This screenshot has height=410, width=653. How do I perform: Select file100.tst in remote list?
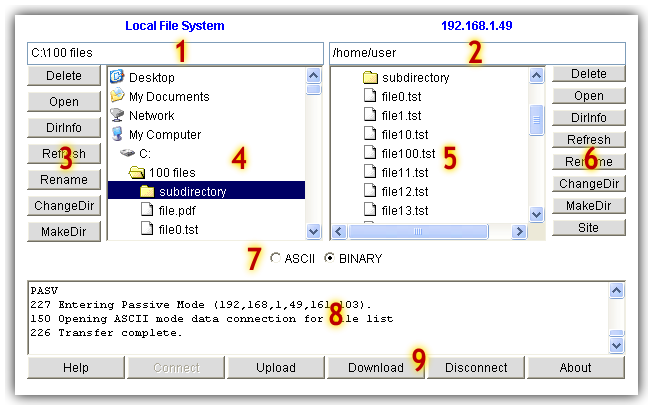click(x=409, y=153)
